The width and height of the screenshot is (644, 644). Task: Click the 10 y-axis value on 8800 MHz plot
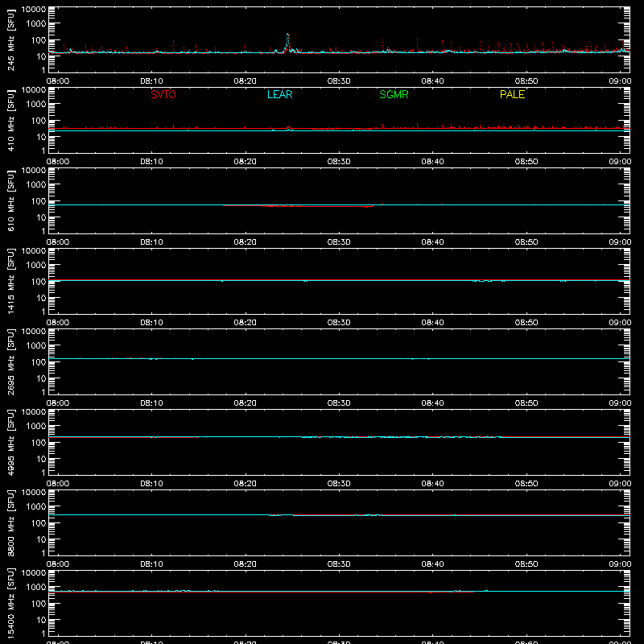click(x=41, y=539)
